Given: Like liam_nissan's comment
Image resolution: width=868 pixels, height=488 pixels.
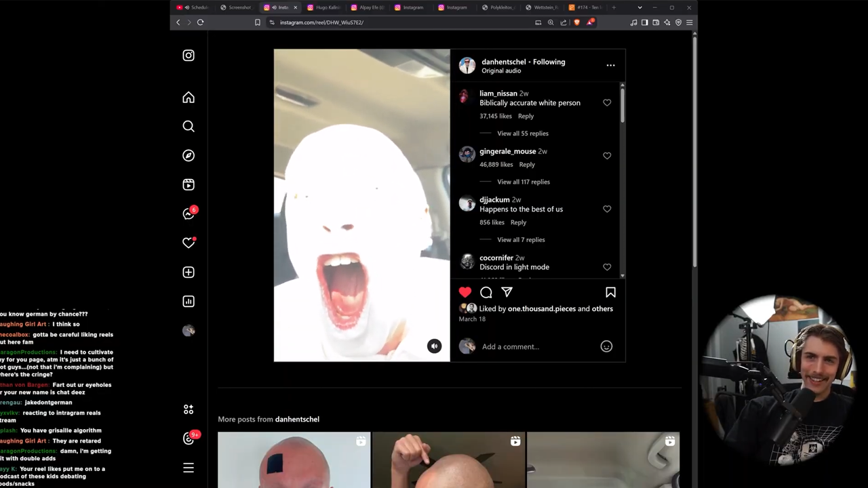Looking at the screenshot, I should 606,102.
